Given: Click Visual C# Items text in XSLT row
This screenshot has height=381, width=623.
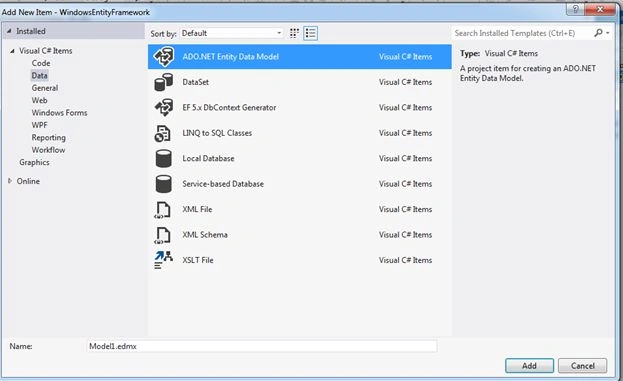Looking at the screenshot, I should tap(405, 260).
